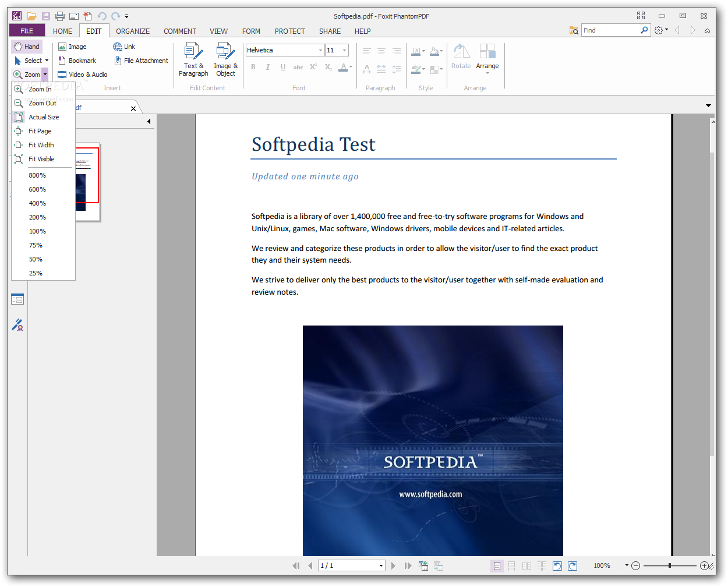Collapse the ribbon with the chevron
Viewport: 728px width, 587px height.
(707, 30)
